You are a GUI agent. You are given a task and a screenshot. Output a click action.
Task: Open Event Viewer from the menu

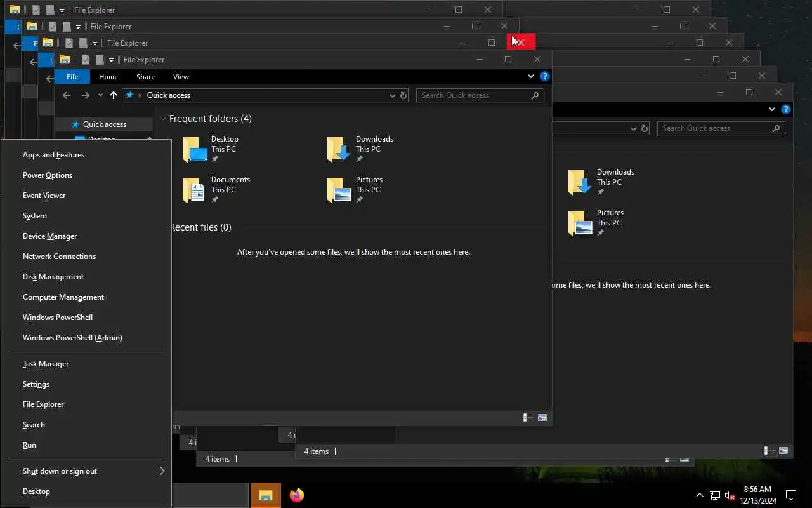86,196
